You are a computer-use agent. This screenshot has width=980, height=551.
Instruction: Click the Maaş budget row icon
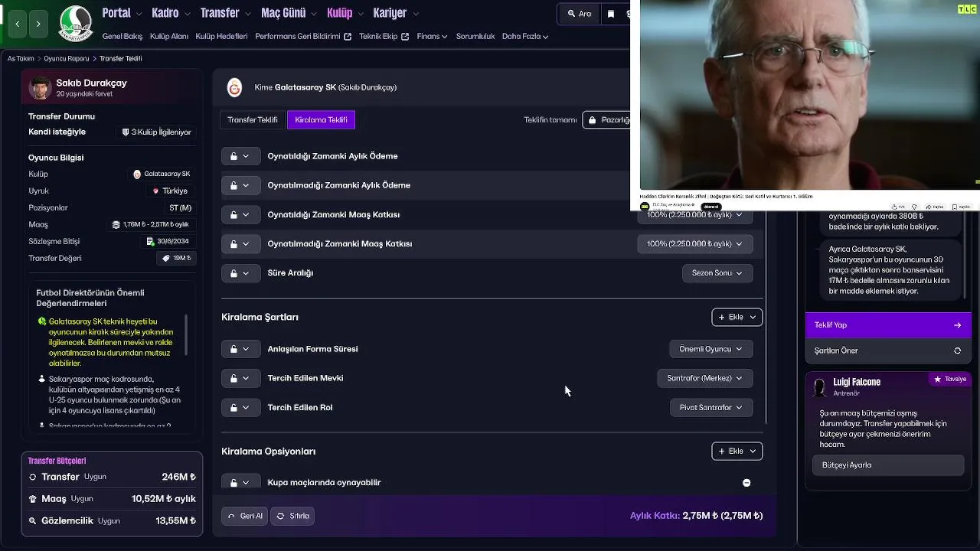click(33, 499)
